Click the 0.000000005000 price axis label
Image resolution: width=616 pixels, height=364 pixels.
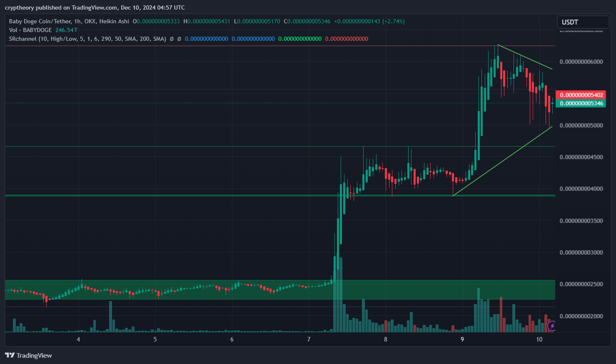pyautogui.click(x=581, y=125)
